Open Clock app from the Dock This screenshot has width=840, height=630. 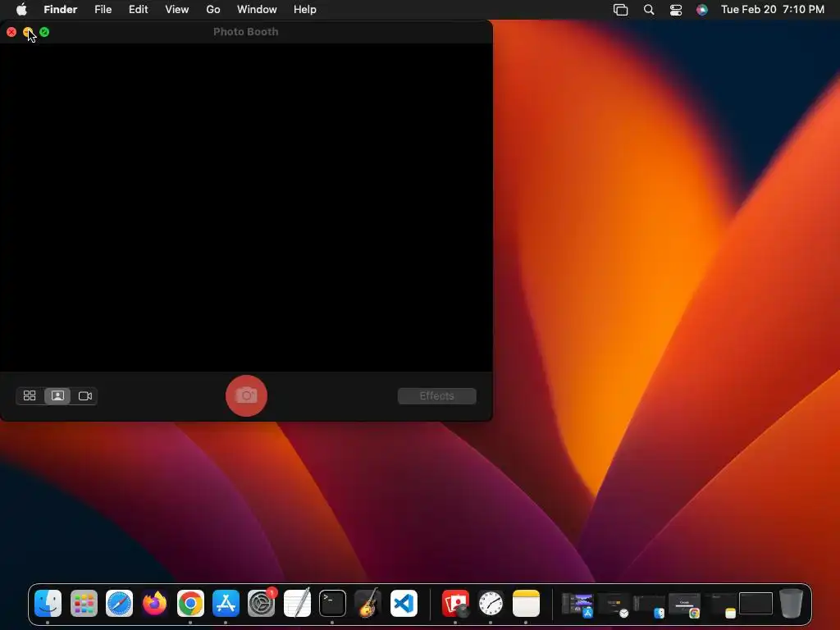tap(491, 604)
